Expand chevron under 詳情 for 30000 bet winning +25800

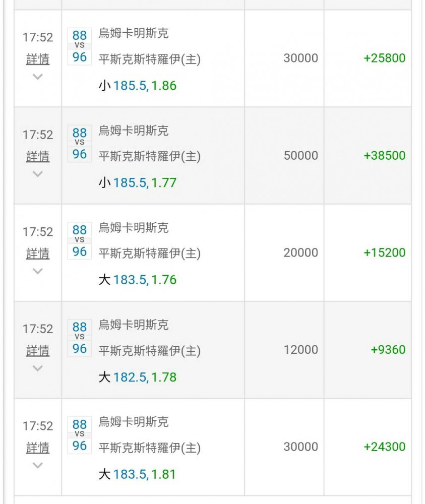[38, 77]
